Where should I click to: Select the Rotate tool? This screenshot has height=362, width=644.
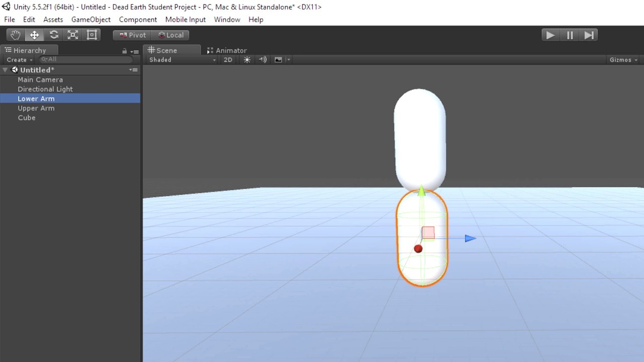click(x=54, y=35)
